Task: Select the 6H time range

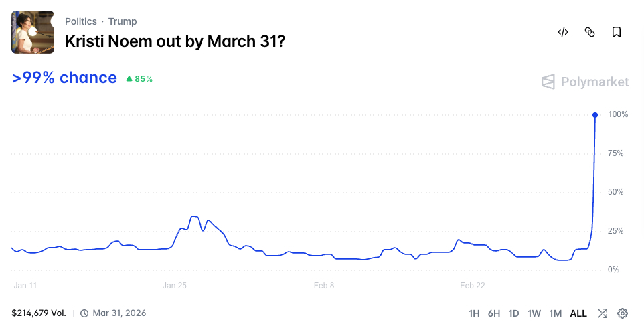Action: click(494, 313)
